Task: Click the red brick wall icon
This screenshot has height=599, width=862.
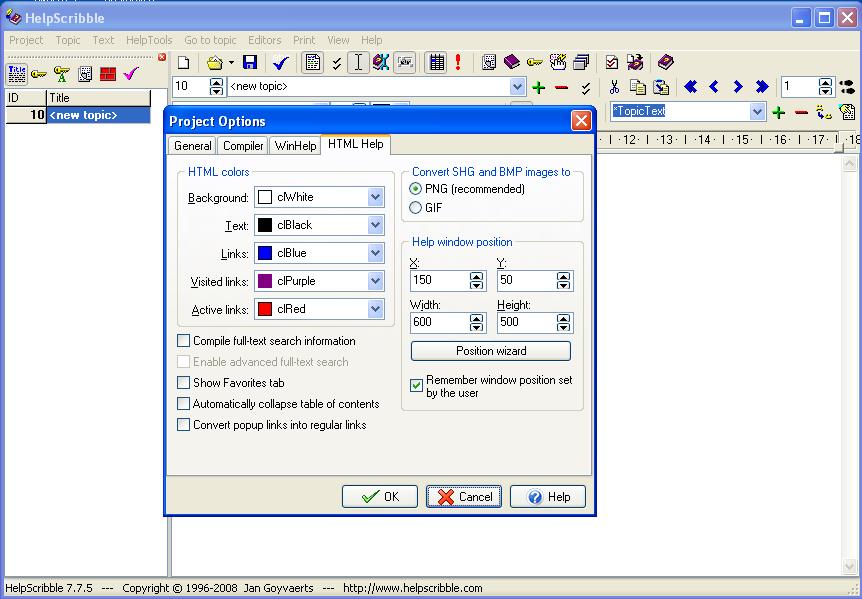Action: (x=108, y=74)
